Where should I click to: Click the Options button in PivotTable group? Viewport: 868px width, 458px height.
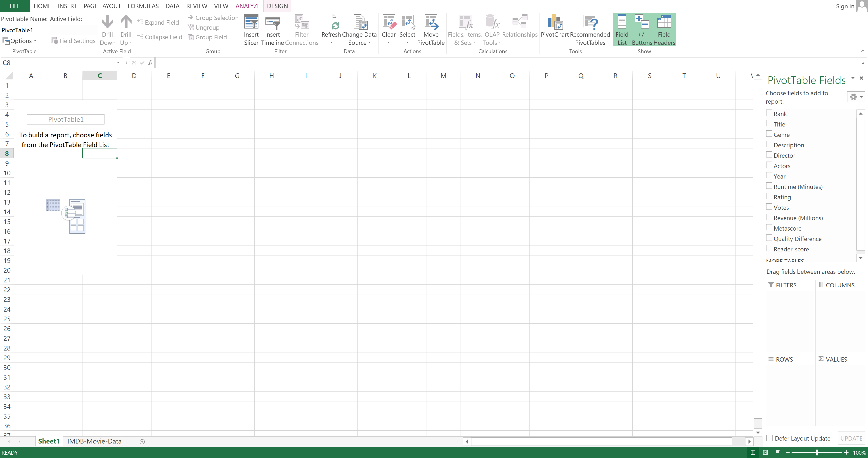(x=20, y=41)
